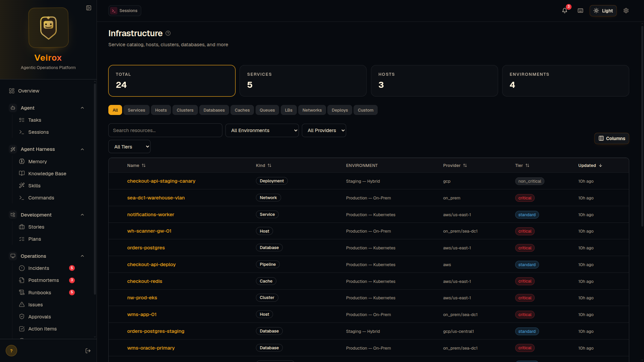644x362 pixels.
Task: Open keyboard shortcuts icon in header
Action: 580,11
